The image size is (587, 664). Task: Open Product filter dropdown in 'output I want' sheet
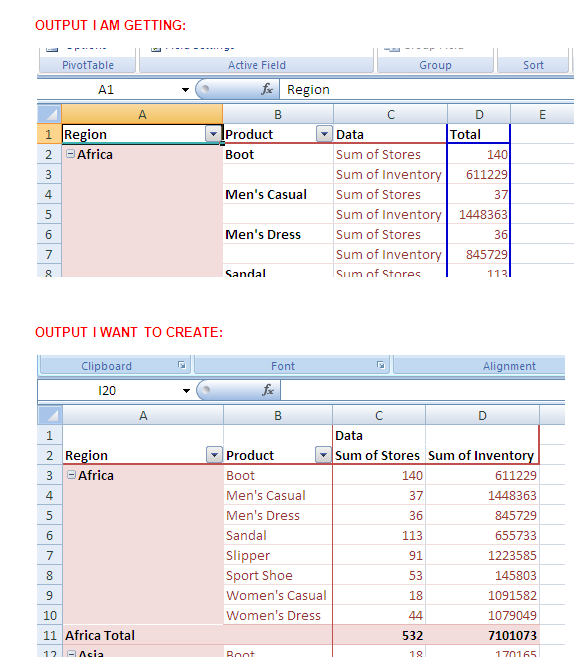(324, 456)
